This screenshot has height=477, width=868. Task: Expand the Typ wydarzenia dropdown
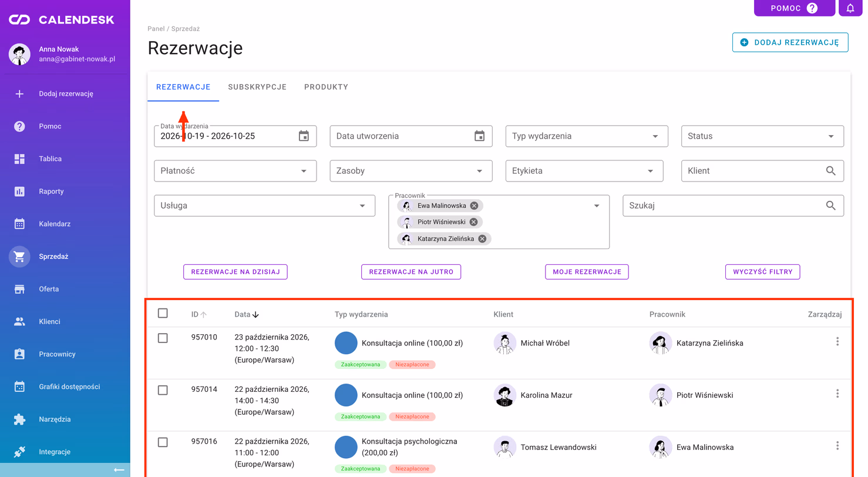click(x=587, y=136)
